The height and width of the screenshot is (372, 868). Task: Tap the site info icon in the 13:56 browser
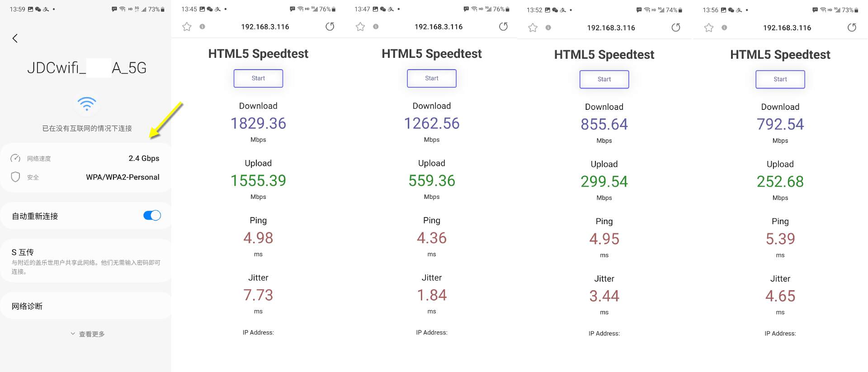tap(724, 28)
